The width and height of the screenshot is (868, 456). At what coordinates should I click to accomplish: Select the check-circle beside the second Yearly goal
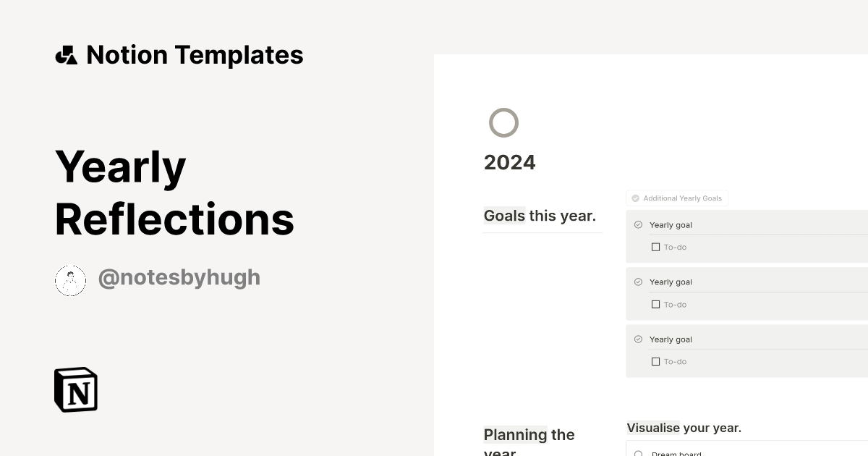tap(638, 282)
